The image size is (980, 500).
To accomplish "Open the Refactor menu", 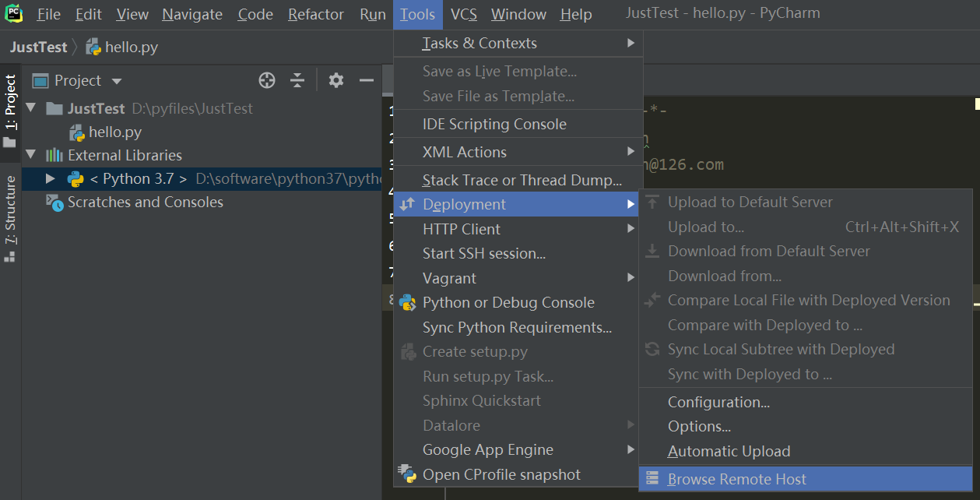I will pos(316,14).
